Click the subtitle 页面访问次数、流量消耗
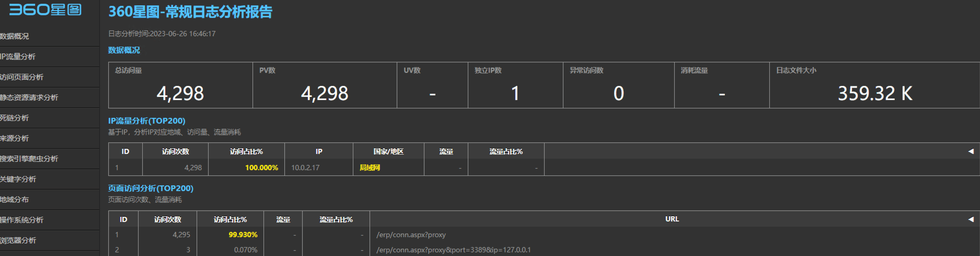This screenshot has height=256, width=980. [x=145, y=200]
